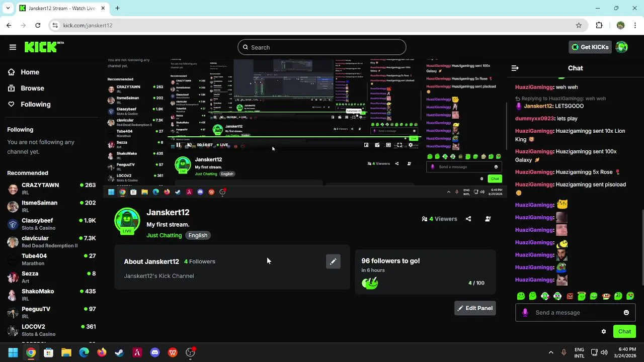Click the English language tag

pos(198,235)
